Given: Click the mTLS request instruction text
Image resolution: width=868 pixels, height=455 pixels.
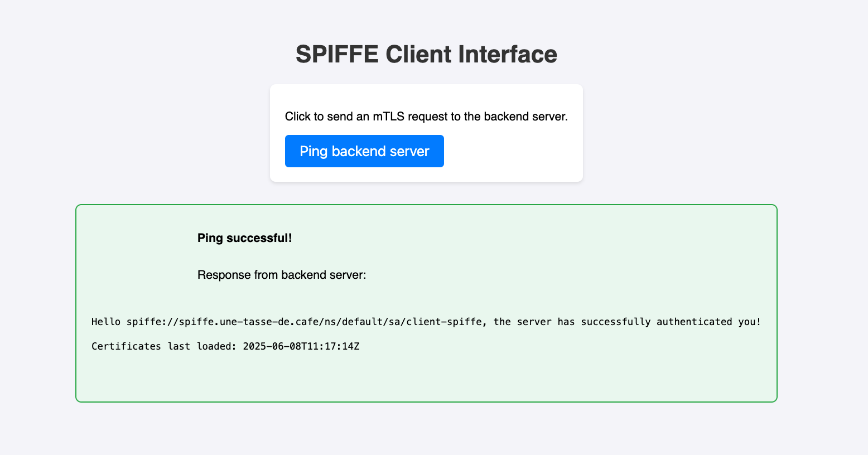Looking at the screenshot, I should point(426,117).
